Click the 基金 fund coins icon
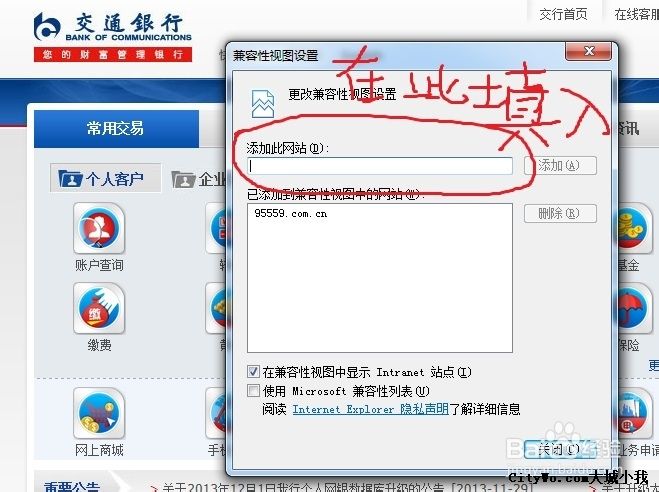Image resolution: width=659 pixels, height=492 pixels. (632, 228)
